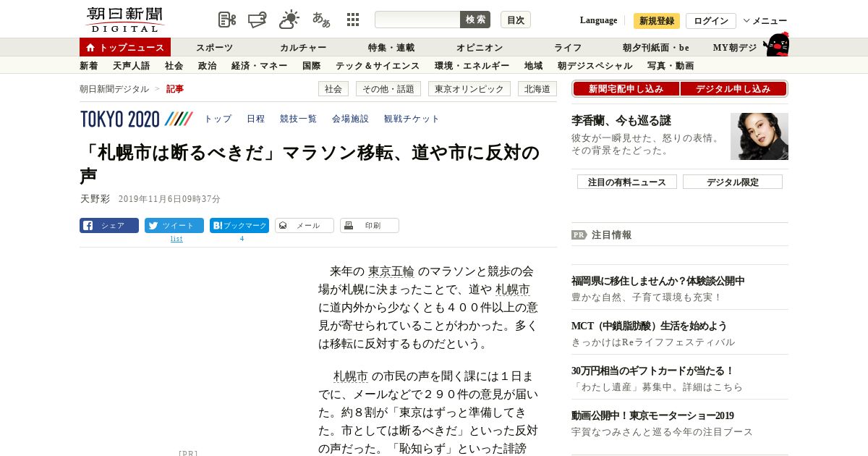Add Hatena ブックマーク for article
Image resolution: width=868 pixels, height=456 pixels.
239,226
